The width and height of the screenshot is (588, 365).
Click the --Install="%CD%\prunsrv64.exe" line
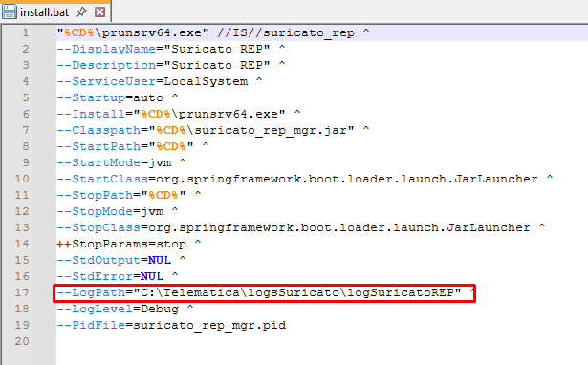179,114
